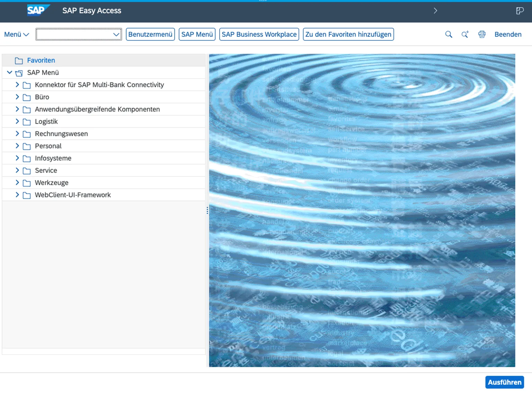Collapse the SAP Menü root node

pos(9,72)
